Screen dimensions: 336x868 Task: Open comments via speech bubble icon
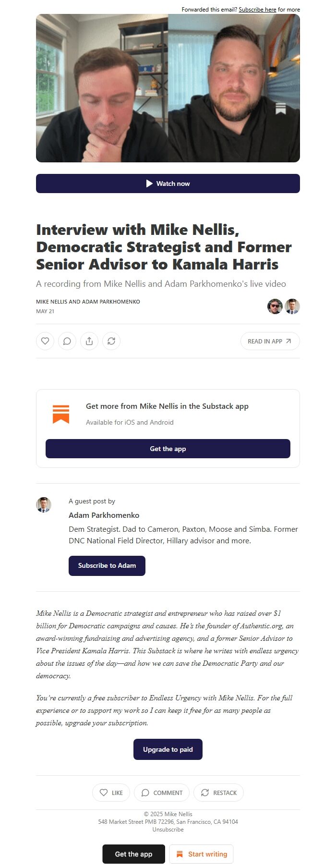67,341
